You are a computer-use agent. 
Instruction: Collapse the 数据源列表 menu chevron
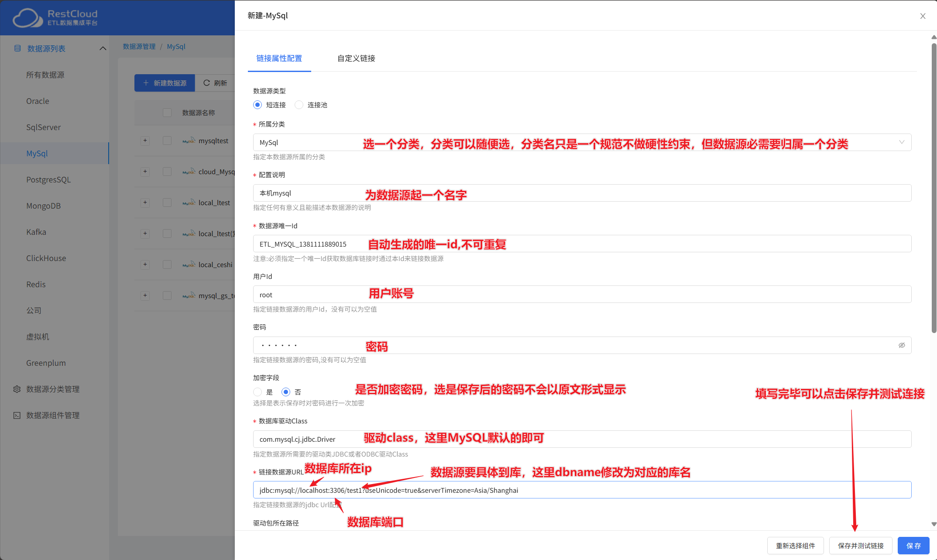(x=103, y=48)
